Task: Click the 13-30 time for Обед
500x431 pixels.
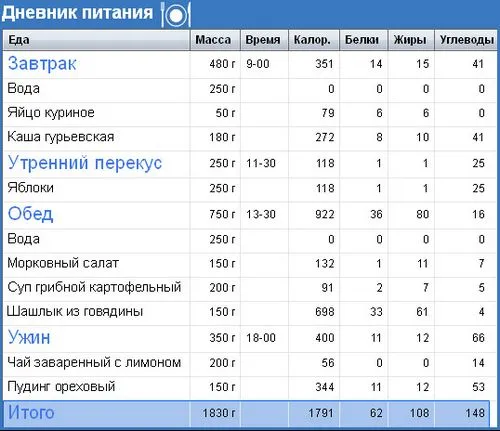Action: tap(261, 214)
